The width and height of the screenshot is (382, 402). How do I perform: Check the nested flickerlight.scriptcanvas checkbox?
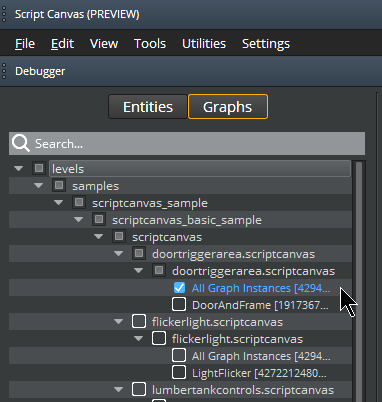pos(159,338)
